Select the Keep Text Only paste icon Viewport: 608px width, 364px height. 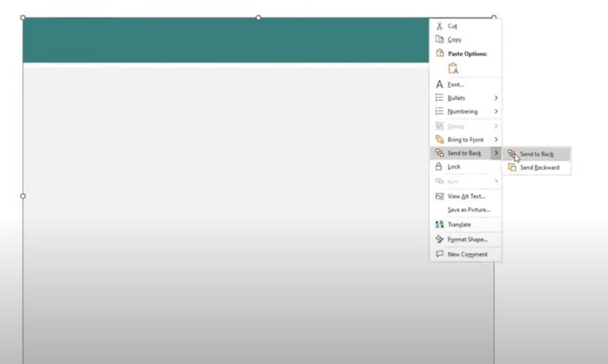pyautogui.click(x=453, y=69)
